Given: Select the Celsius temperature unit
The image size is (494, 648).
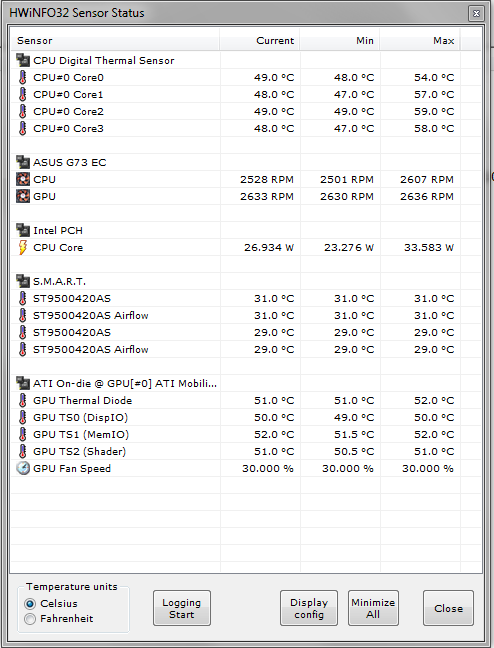Looking at the screenshot, I should pos(30,604).
